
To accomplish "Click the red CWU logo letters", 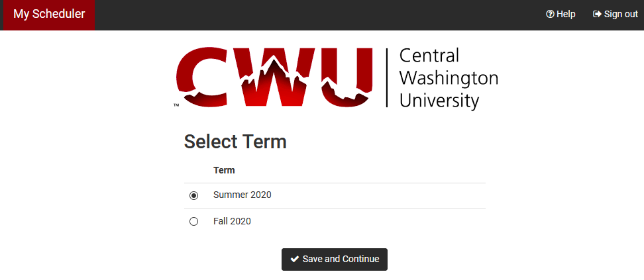I will [x=275, y=77].
